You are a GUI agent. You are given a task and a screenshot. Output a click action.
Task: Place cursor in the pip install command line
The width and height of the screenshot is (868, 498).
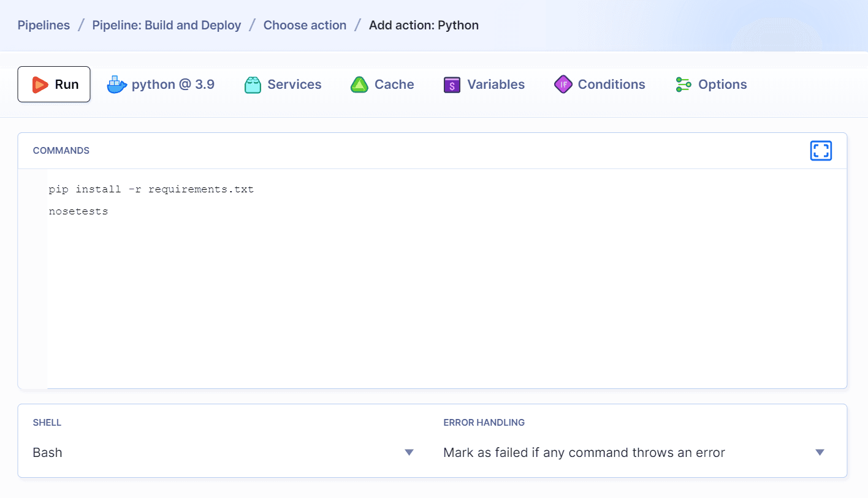151,189
